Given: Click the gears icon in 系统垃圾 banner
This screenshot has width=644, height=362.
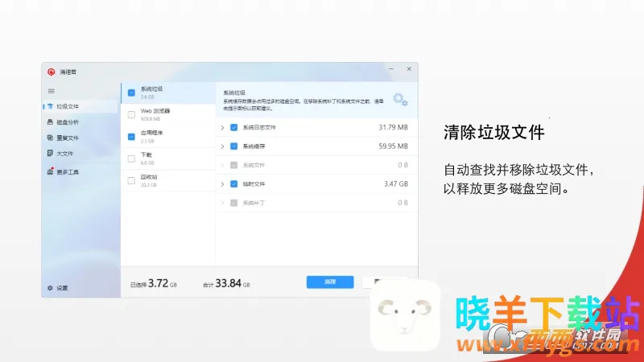Looking at the screenshot, I should click(399, 100).
